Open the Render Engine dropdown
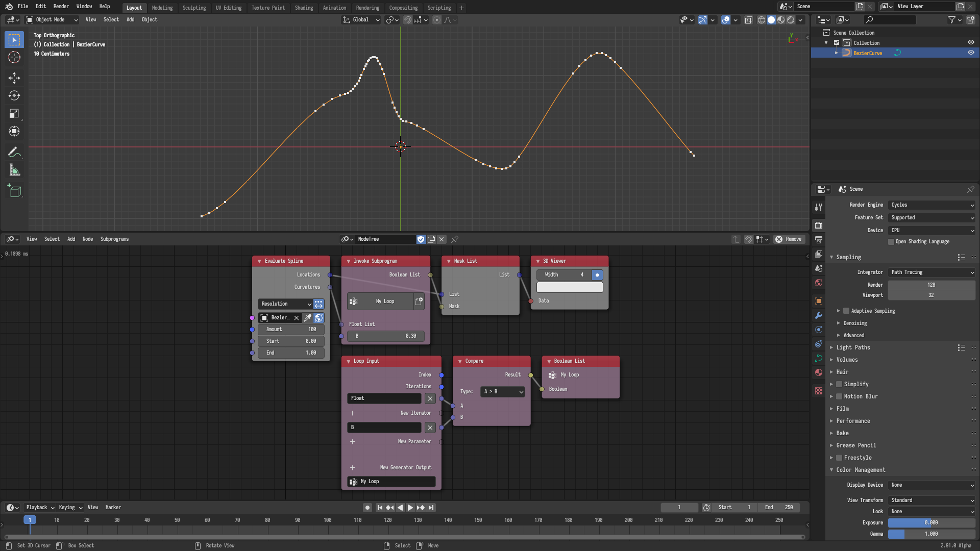The width and height of the screenshot is (980, 551). [931, 205]
